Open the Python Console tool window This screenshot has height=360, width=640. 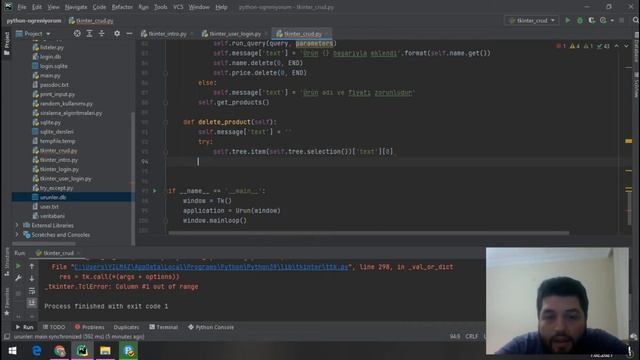[211, 327]
